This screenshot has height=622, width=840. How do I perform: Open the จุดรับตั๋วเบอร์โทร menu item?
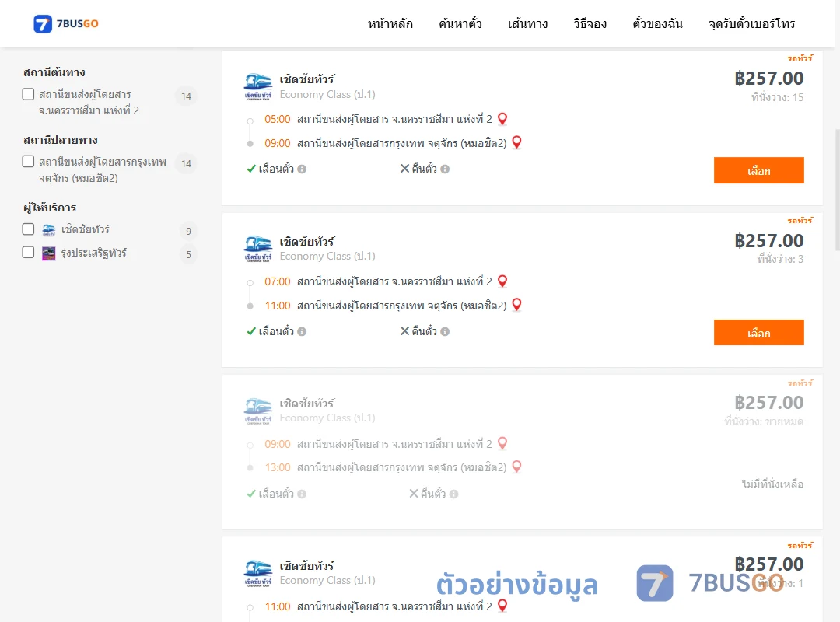click(x=751, y=23)
